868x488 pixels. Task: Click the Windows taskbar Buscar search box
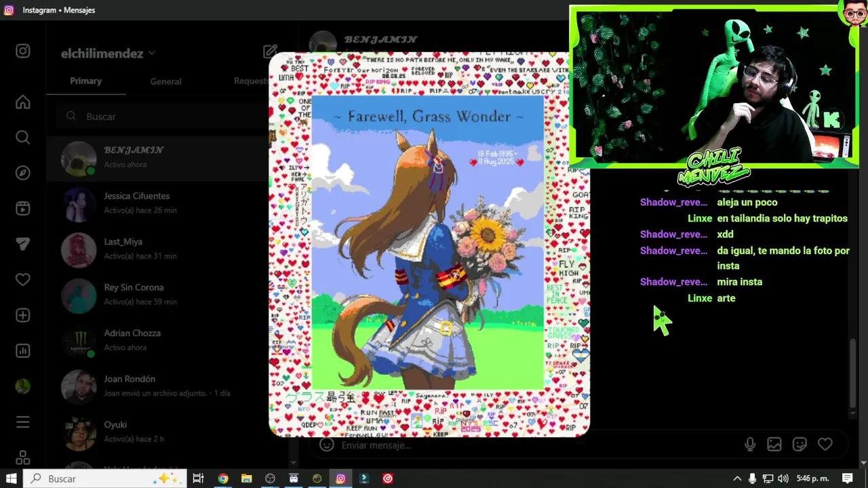pos(105,479)
